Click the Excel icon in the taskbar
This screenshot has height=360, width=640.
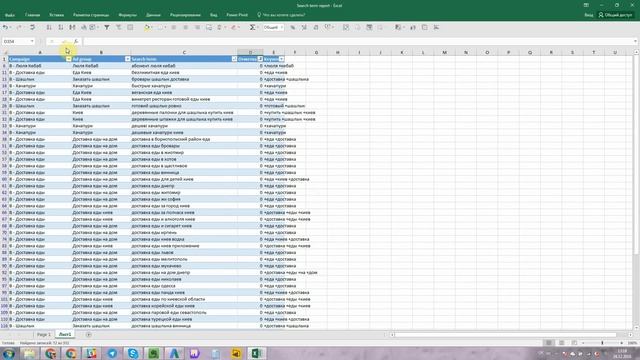point(256,353)
